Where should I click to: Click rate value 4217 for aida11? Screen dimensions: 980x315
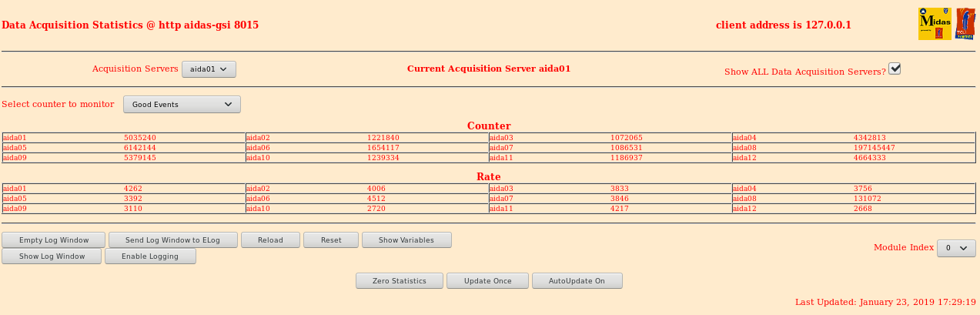click(620, 209)
